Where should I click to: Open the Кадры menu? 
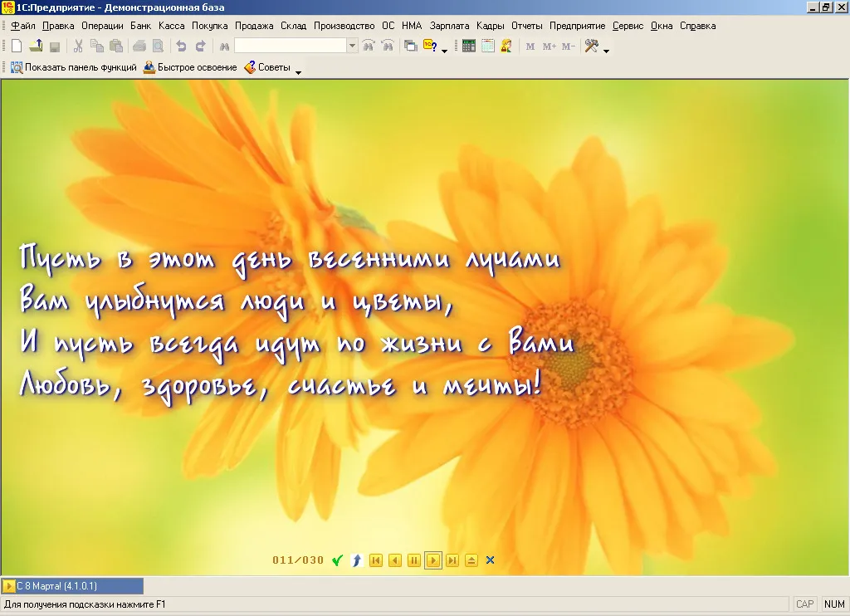[x=490, y=26]
